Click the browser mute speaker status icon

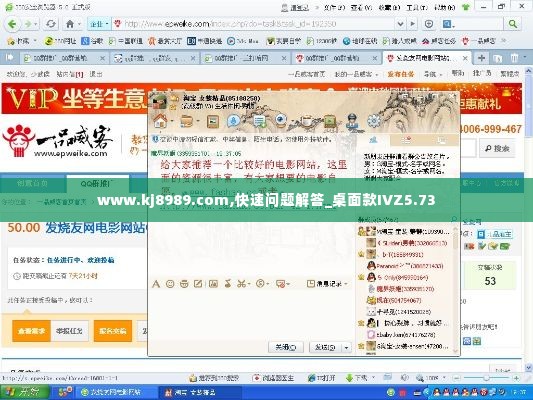(404, 378)
